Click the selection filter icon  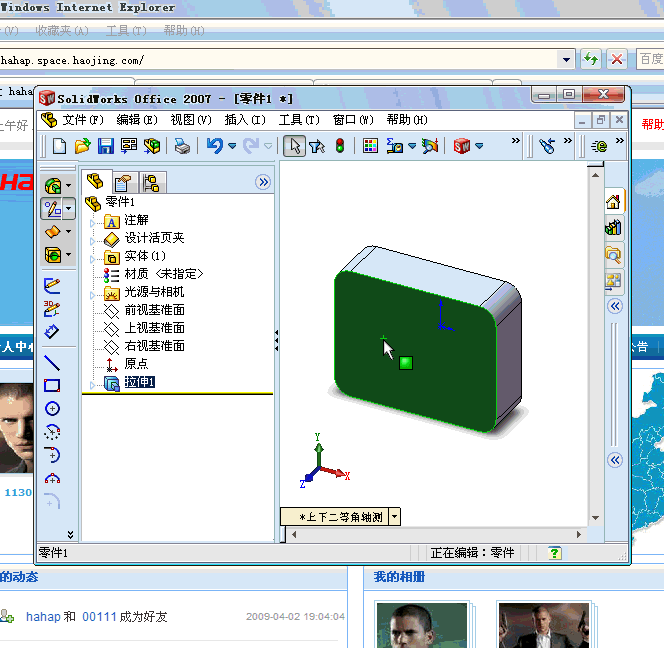tap(317, 147)
